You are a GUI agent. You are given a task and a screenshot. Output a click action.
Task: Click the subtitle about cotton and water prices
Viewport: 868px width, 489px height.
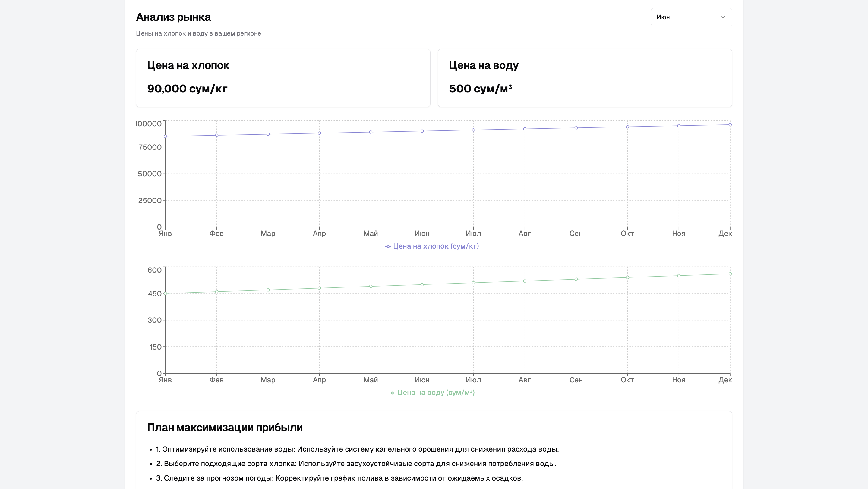coord(198,33)
